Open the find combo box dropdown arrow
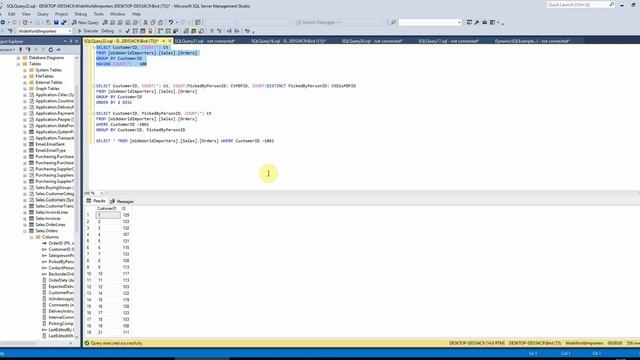 (x=459, y=22)
